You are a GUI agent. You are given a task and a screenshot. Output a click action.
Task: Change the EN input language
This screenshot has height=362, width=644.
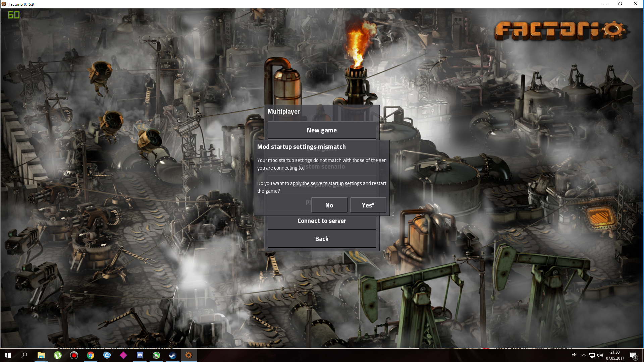click(x=574, y=355)
